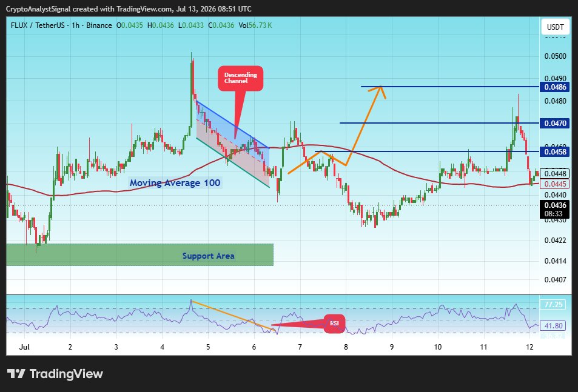Image resolution: width=578 pixels, height=392 pixels.
Task: Select the 0.0458 target price label
Action: pyautogui.click(x=555, y=151)
